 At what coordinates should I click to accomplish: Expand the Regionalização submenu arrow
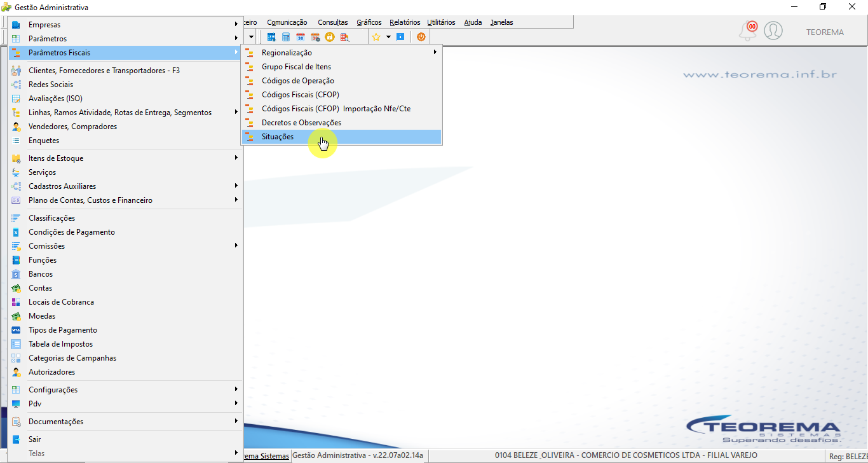(435, 52)
